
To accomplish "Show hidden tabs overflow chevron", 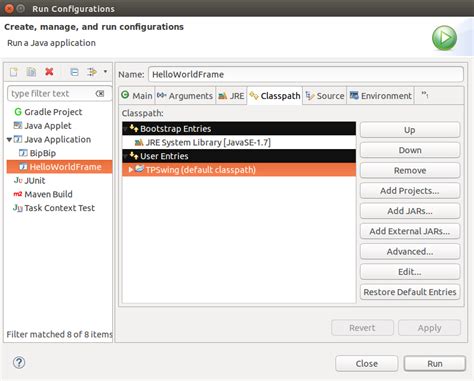I will point(425,96).
